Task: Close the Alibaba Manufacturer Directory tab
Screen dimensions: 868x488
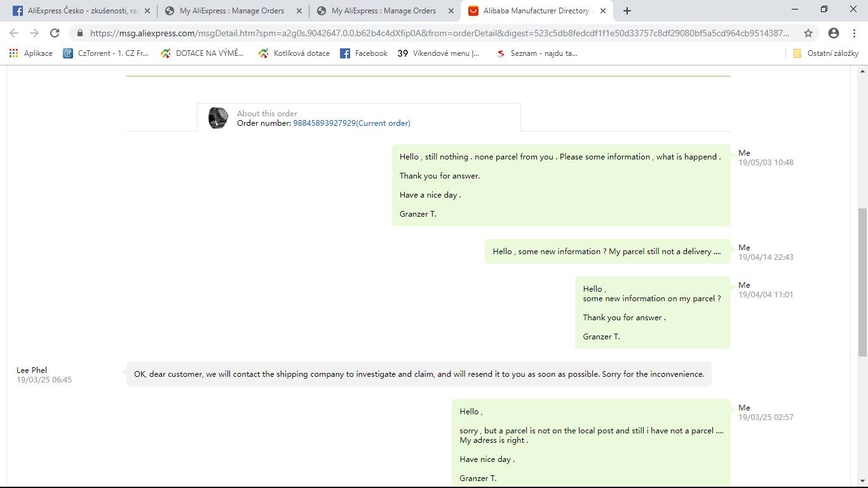Action: [x=603, y=11]
